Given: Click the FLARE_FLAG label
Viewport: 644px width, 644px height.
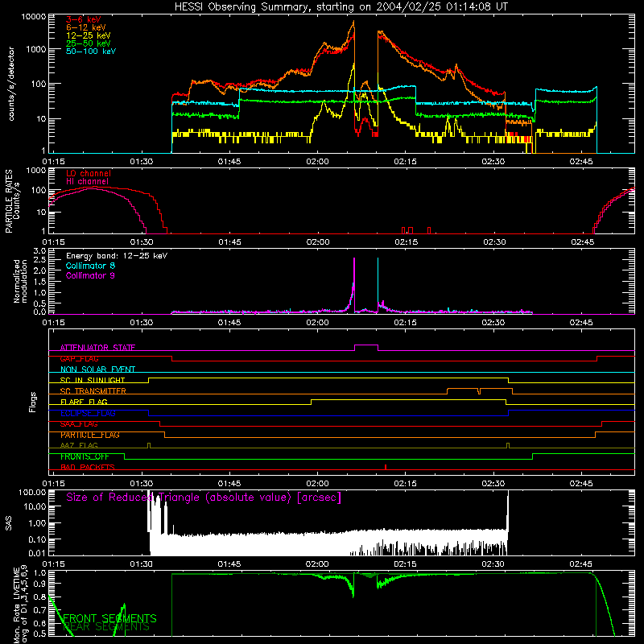Looking at the screenshot, I should coord(84,402).
